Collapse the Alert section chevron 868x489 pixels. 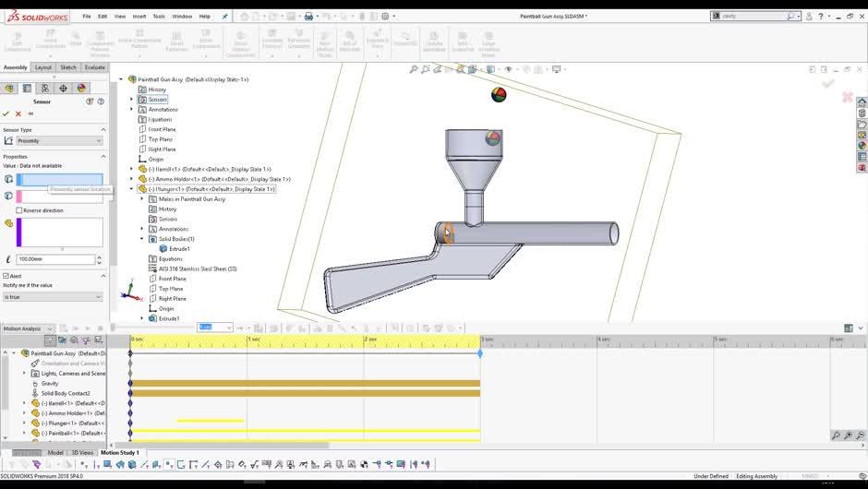[103, 276]
